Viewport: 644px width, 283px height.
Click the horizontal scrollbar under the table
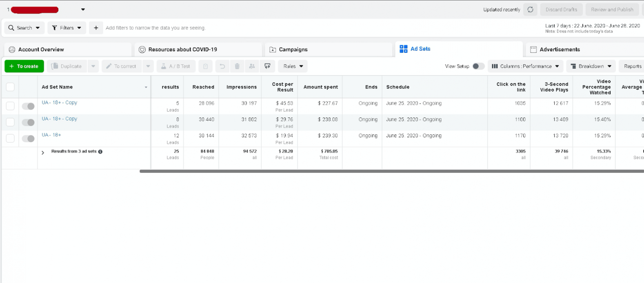pyautogui.click(x=392, y=171)
